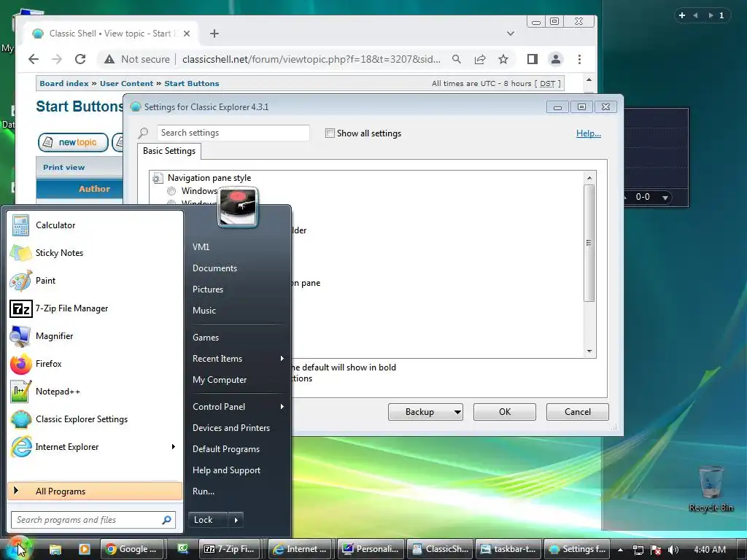Reload the Chrome page

(80, 59)
